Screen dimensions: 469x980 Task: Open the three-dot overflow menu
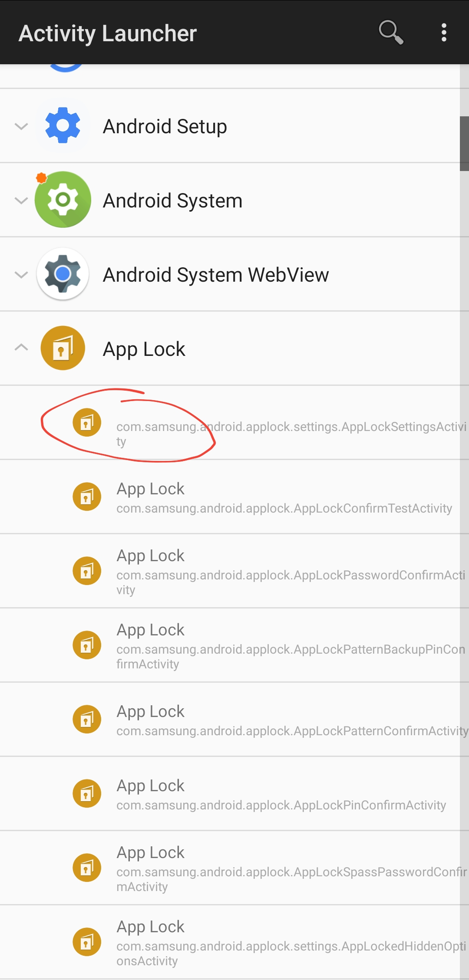(443, 33)
